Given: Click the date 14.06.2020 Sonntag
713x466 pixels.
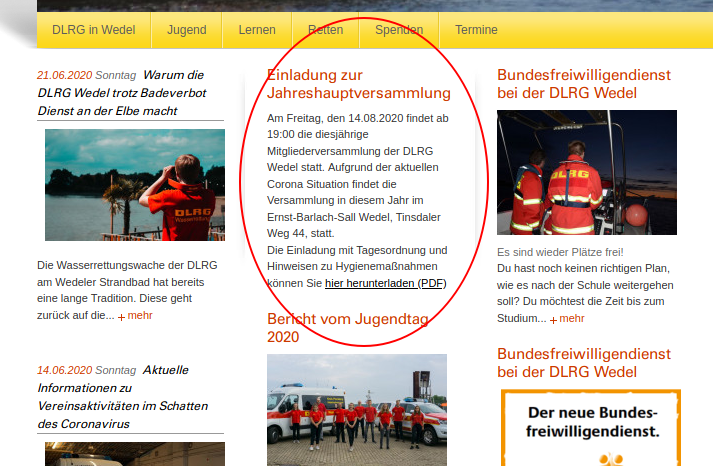Looking at the screenshot, I should coord(86,370).
